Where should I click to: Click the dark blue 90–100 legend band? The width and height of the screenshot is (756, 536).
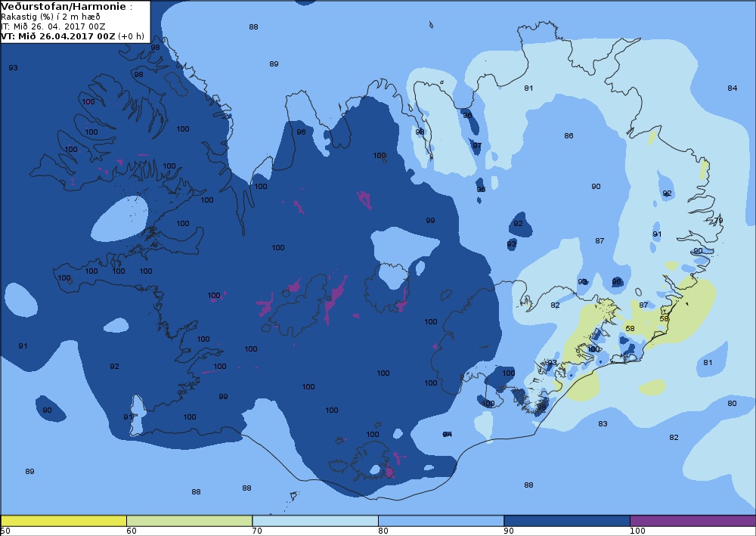(x=567, y=521)
